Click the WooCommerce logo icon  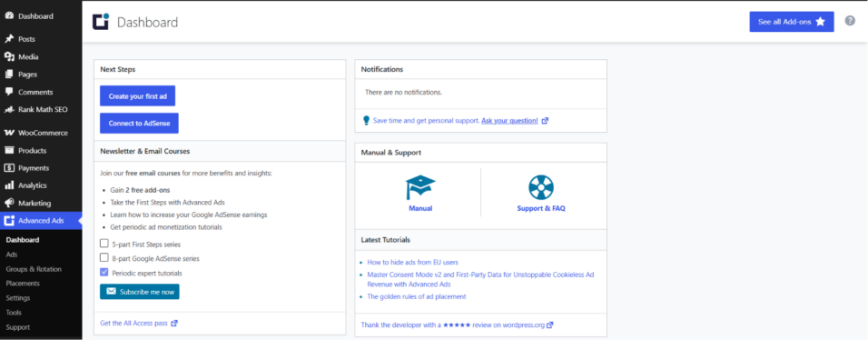9,133
